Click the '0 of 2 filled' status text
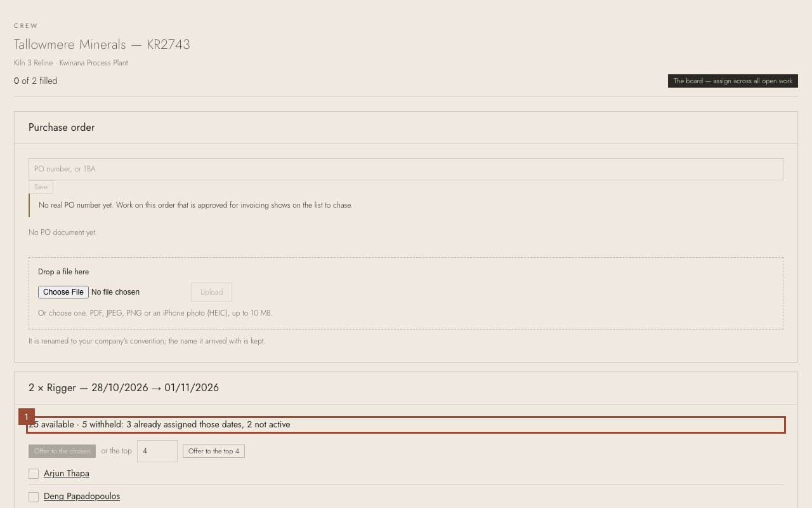This screenshot has height=508, width=812. pyautogui.click(x=36, y=81)
